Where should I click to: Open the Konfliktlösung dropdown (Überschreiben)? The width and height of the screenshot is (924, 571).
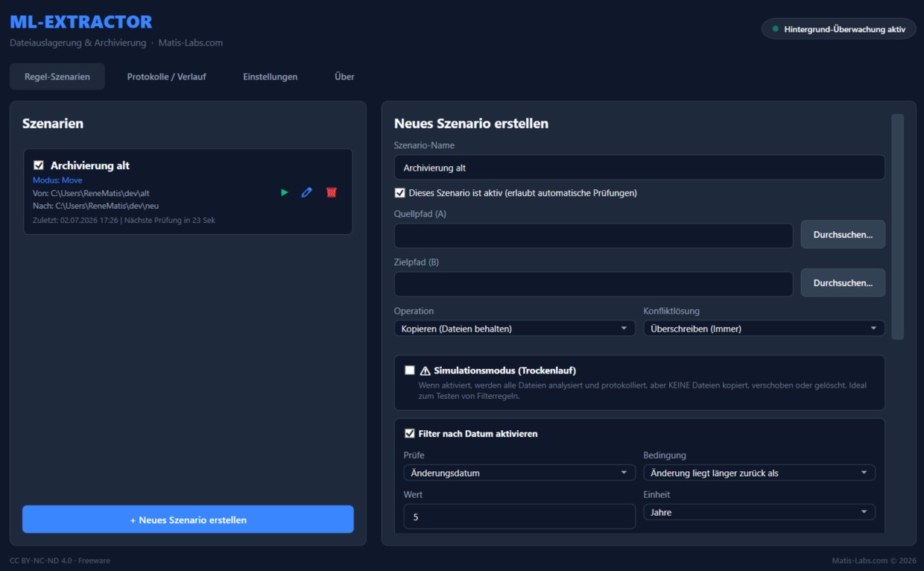pyautogui.click(x=764, y=328)
